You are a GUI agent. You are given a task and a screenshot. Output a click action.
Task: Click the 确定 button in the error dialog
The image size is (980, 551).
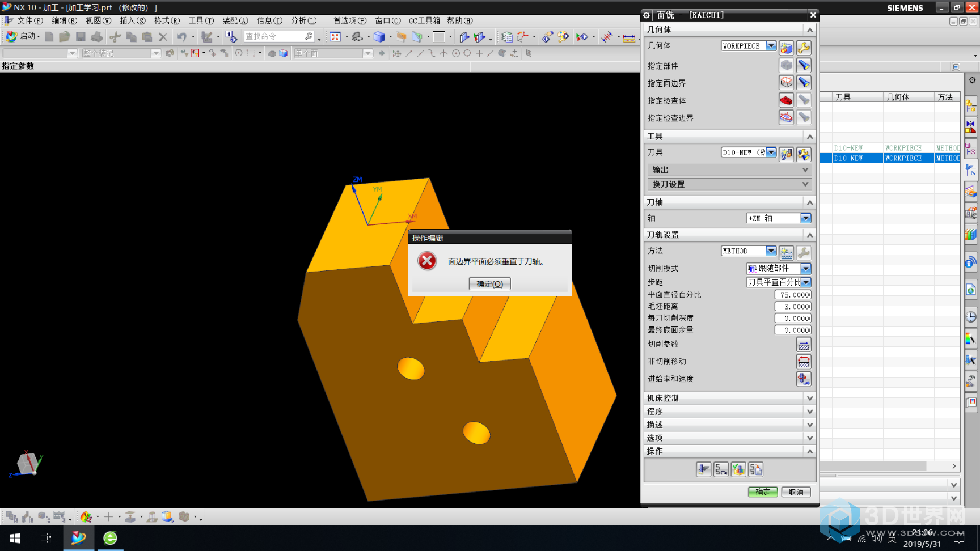click(489, 283)
